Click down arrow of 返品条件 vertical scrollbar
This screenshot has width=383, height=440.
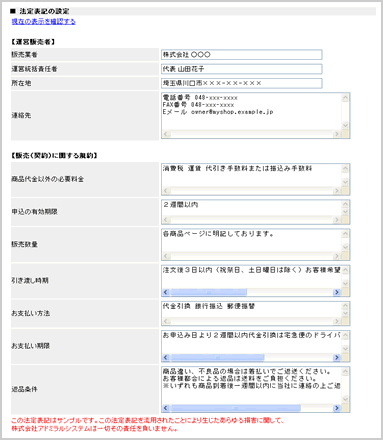click(345, 399)
